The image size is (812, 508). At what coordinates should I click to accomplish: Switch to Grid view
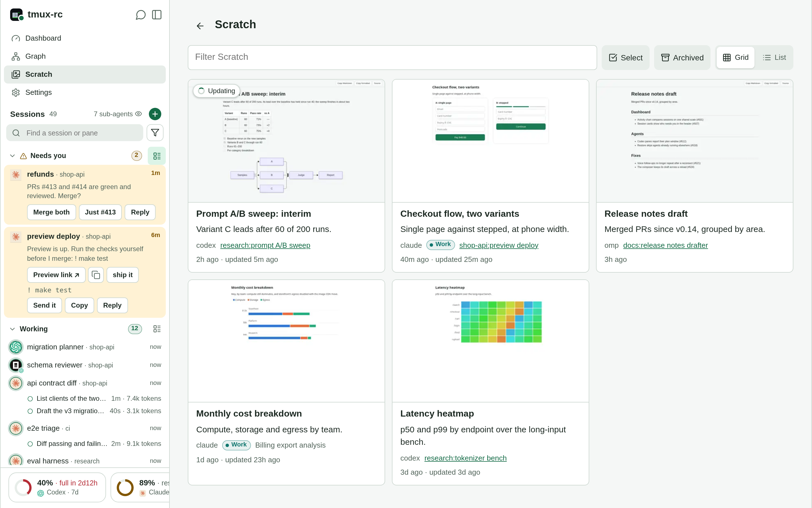(x=736, y=58)
